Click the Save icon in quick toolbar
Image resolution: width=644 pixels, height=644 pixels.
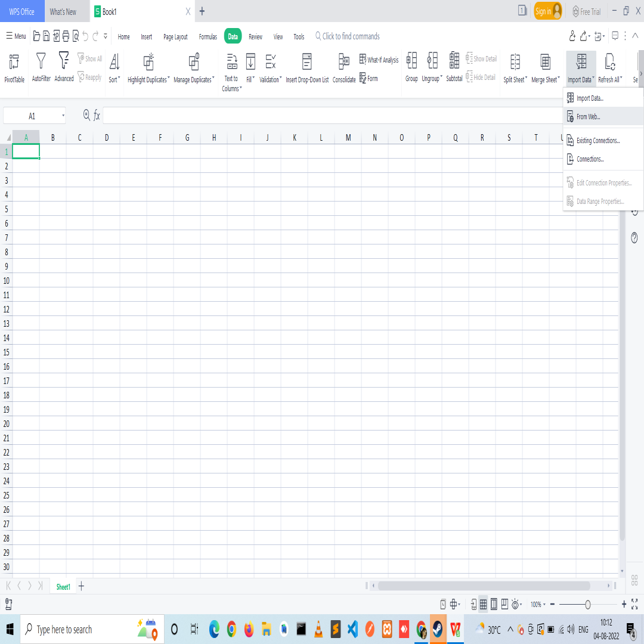point(47,36)
